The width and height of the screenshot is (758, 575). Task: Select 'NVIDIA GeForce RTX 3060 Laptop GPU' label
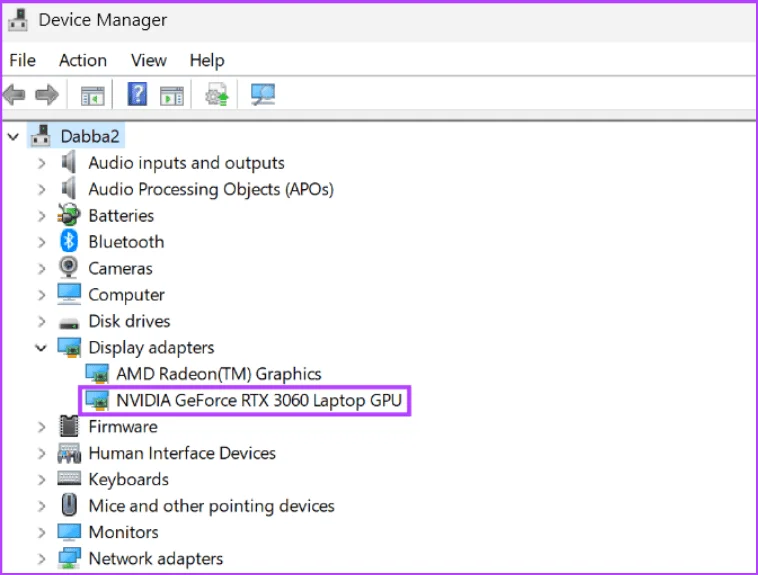point(259,400)
